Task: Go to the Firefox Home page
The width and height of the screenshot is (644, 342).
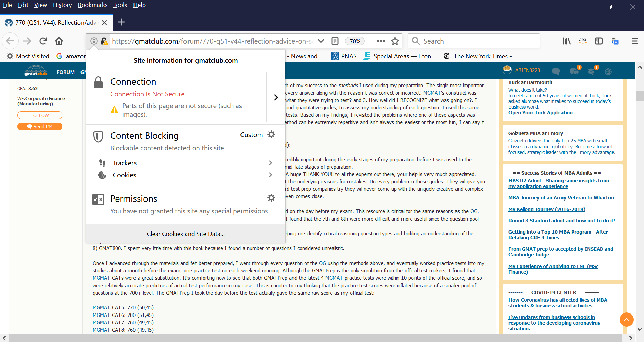Action: click(x=59, y=41)
